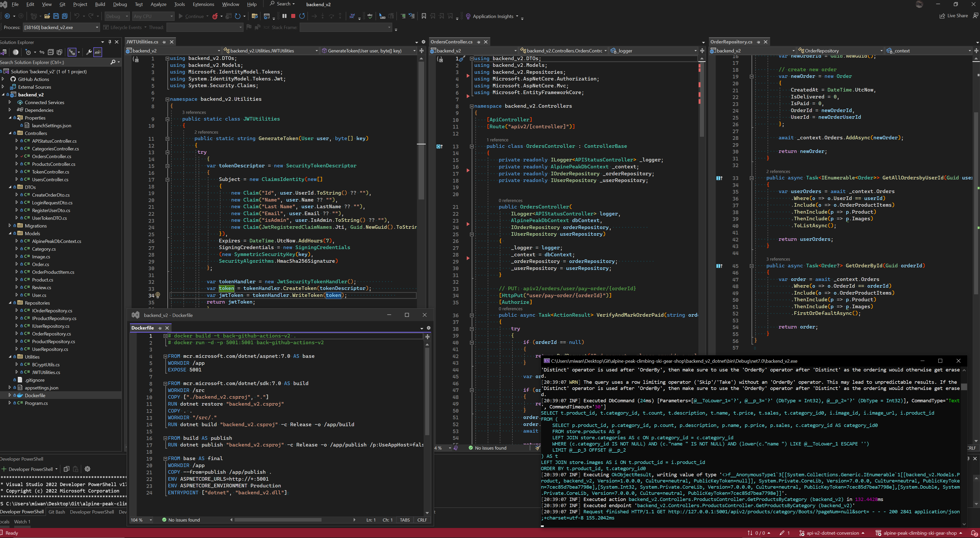This screenshot has height=538, width=980.
Task: Expand the Connected Services node
Action: (10, 102)
